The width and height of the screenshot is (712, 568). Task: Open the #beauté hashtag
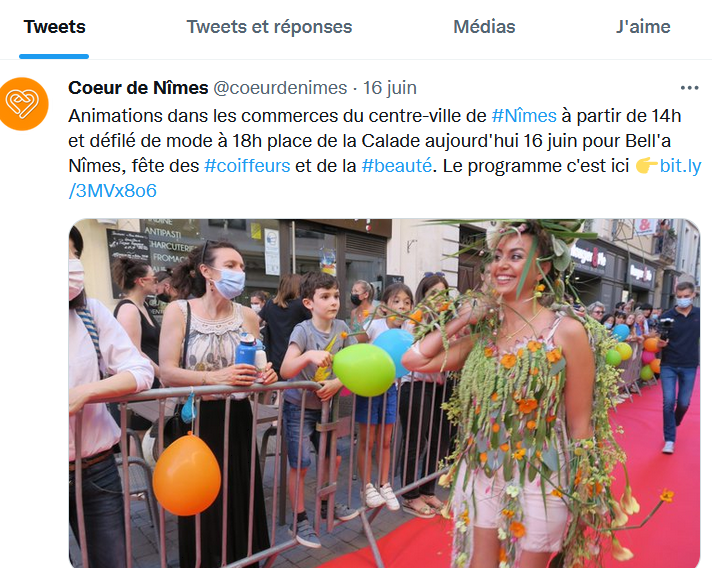click(396, 166)
